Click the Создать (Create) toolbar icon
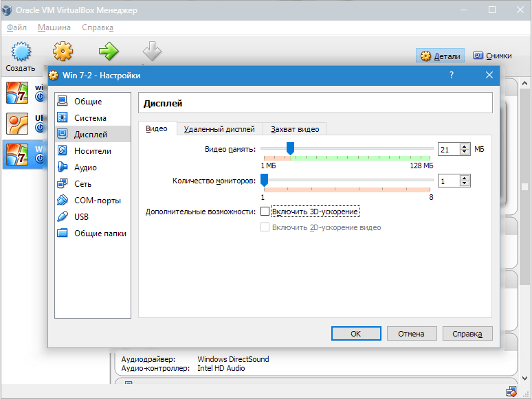 (x=21, y=52)
